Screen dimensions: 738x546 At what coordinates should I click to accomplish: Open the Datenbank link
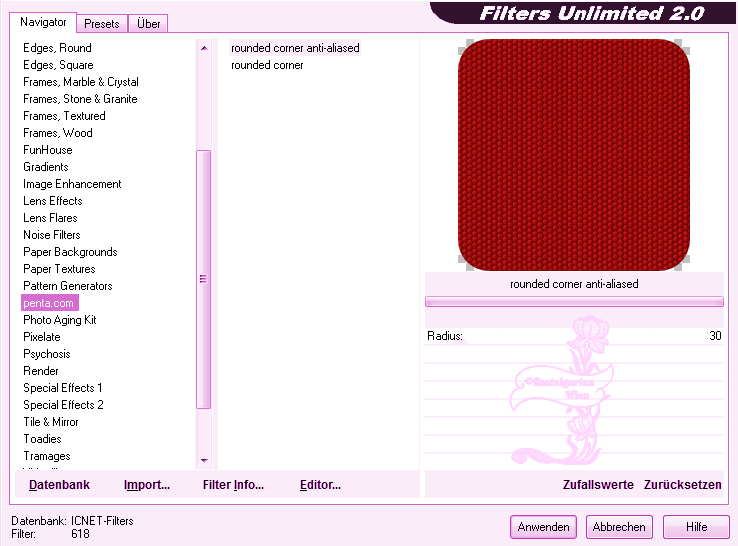pos(59,485)
